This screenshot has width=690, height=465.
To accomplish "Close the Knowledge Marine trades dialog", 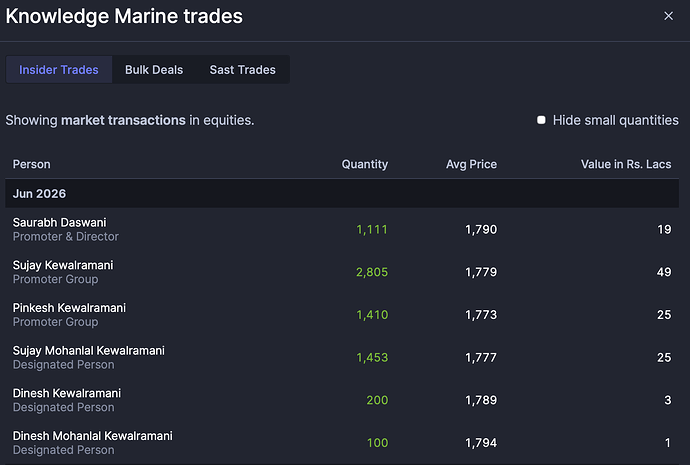I will point(668,16).
